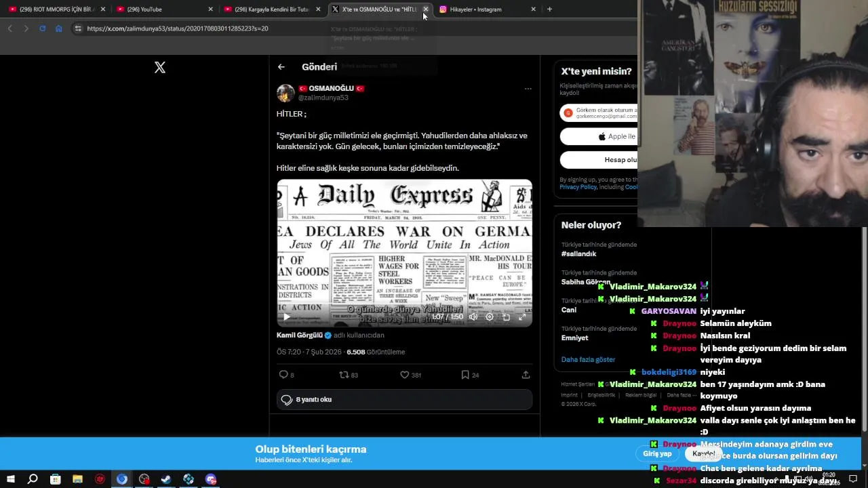
Task: Click the '6.508 Görüntüleme' view count
Action: click(x=376, y=352)
